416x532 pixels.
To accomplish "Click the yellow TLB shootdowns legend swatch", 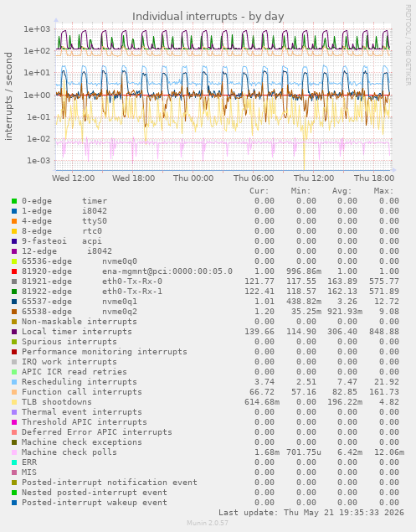I will 14,402.
